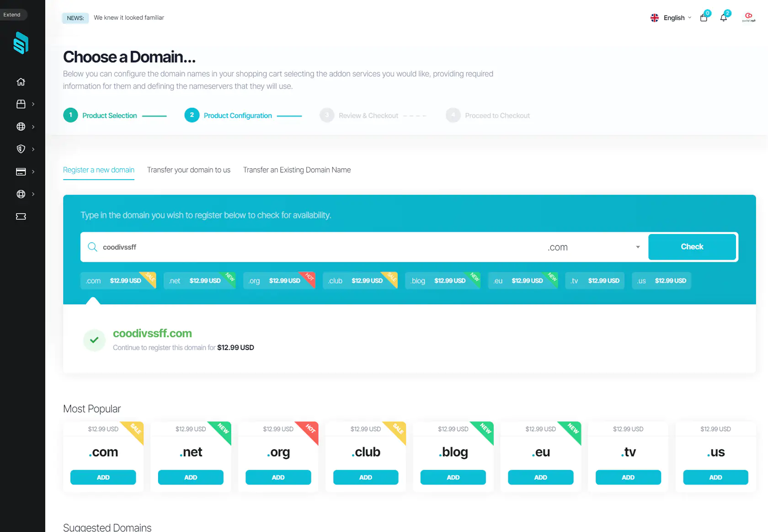Open the credit card billing icon

[x=21, y=171]
